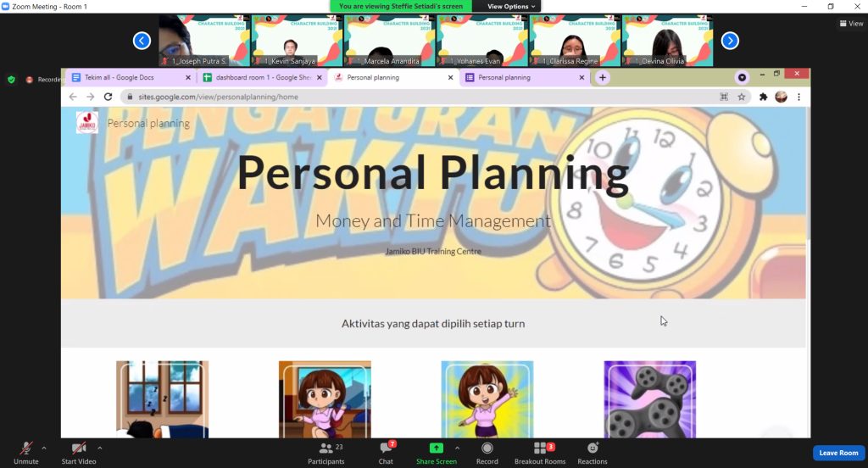Click the Leave Room button
The height and width of the screenshot is (468, 868).
(838, 453)
